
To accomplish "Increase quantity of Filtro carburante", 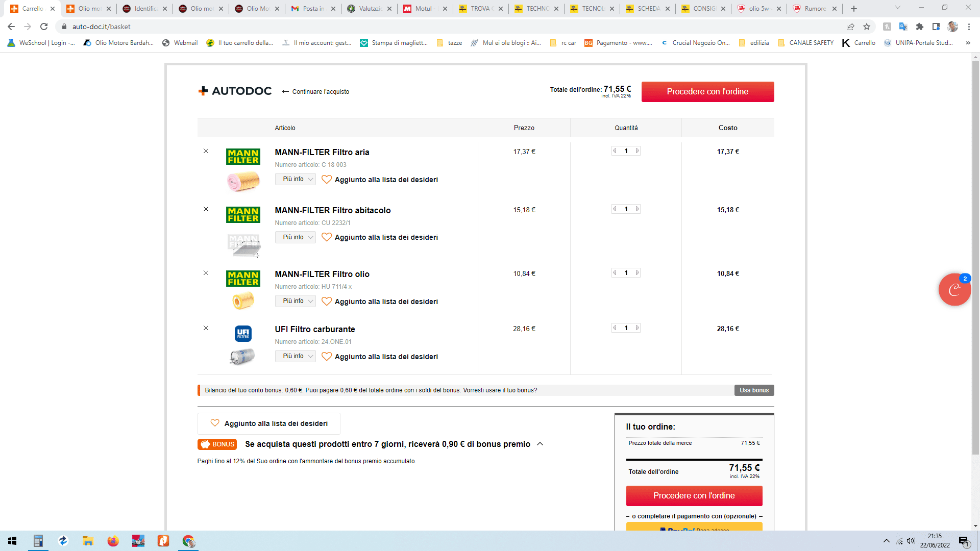I will point(637,328).
